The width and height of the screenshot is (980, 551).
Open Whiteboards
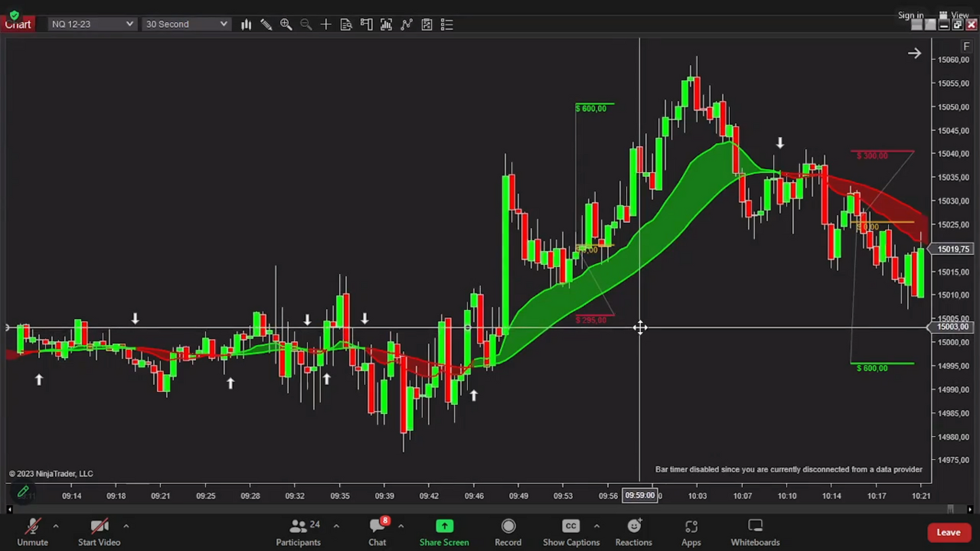[x=755, y=532]
